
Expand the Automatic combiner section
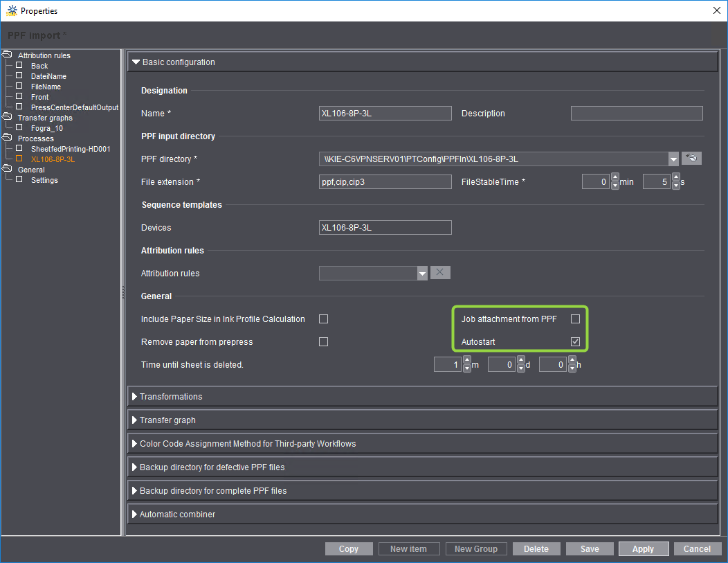coord(136,514)
